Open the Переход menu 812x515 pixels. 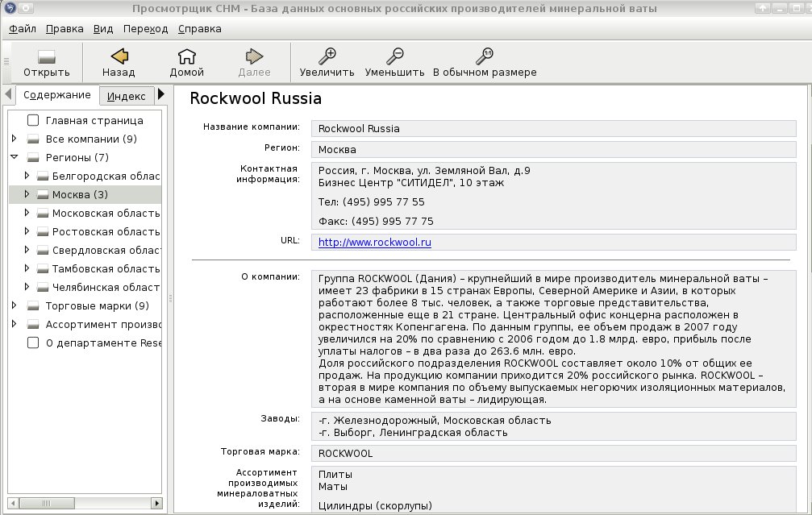pos(145,29)
